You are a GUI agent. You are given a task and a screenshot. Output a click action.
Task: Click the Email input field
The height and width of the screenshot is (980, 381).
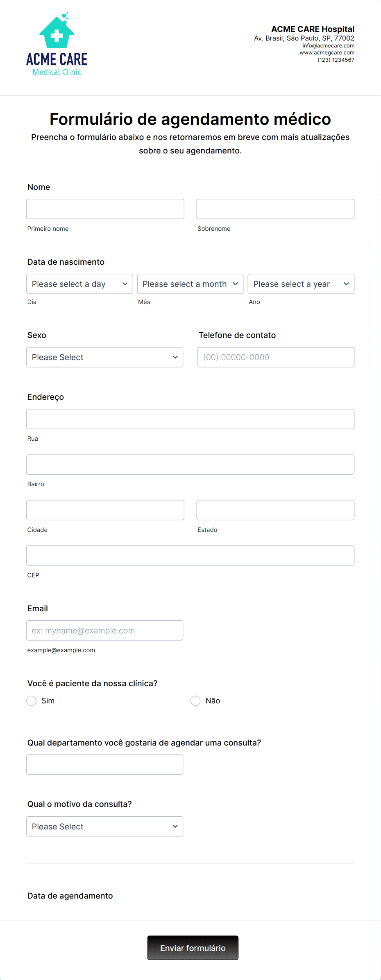[x=105, y=631]
